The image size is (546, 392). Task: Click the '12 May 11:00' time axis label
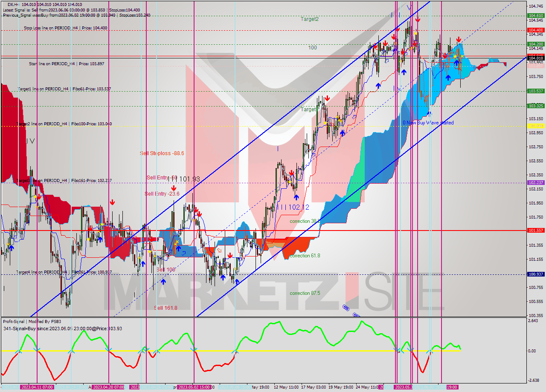[286, 387]
